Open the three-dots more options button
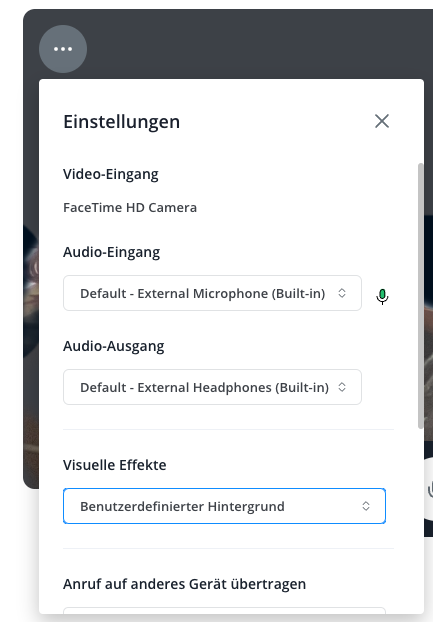Image resolution: width=433 pixels, height=622 pixels. click(x=63, y=49)
